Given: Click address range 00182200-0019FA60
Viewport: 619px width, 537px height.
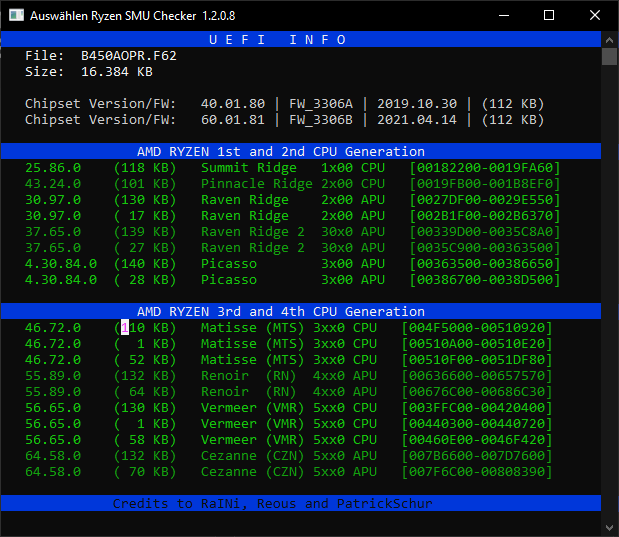Looking at the screenshot, I should [485, 168].
